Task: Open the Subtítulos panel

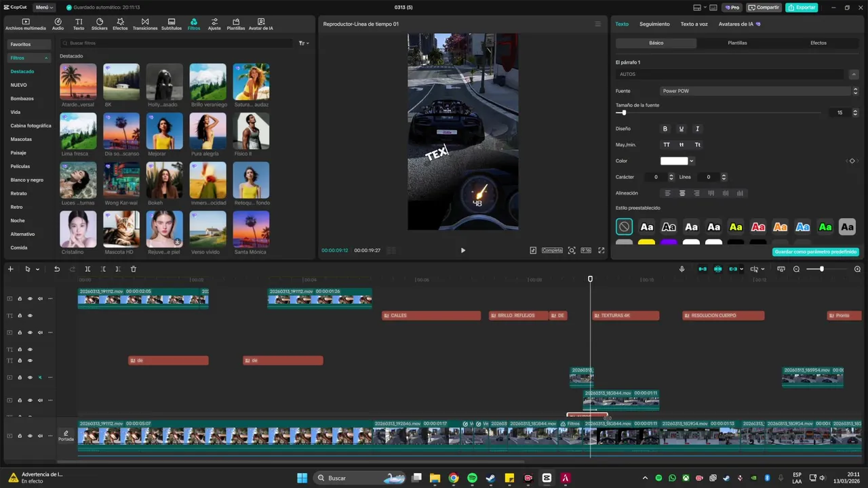Action: pos(172,24)
